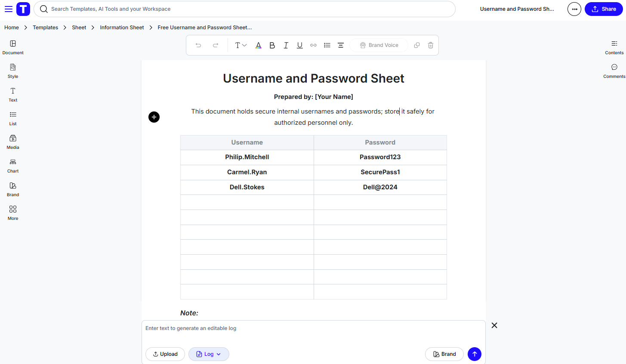Click the Upload button in the AI bar
Viewport: 626px width, 364px height.
[x=165, y=354]
